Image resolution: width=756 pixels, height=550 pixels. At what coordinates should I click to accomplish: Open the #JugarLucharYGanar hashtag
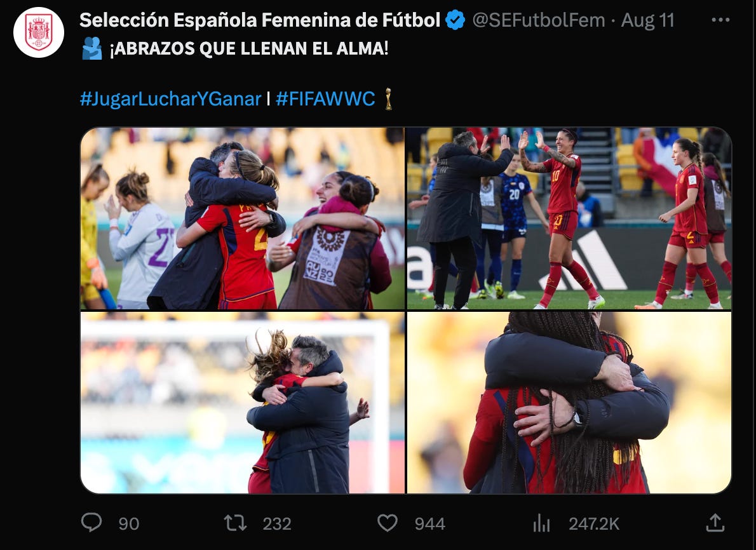(171, 99)
